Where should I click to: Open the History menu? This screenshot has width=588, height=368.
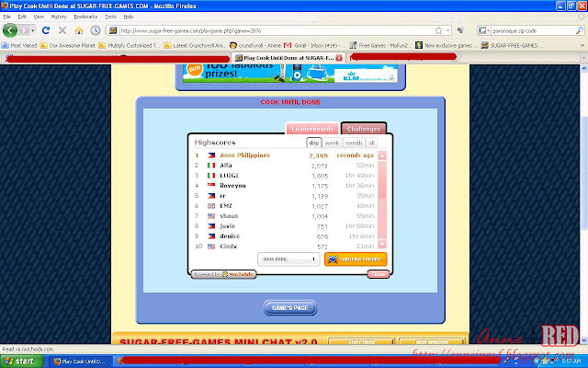pyautogui.click(x=59, y=17)
